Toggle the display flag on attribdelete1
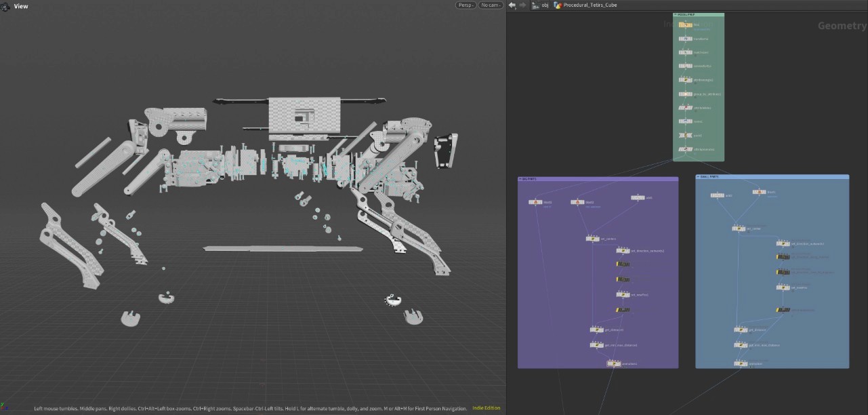 coord(692,107)
